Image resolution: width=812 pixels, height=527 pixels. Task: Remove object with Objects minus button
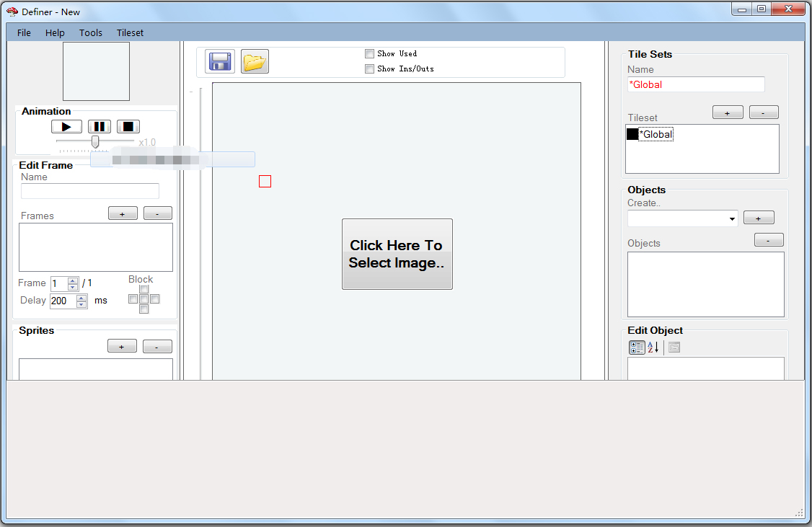click(x=769, y=240)
